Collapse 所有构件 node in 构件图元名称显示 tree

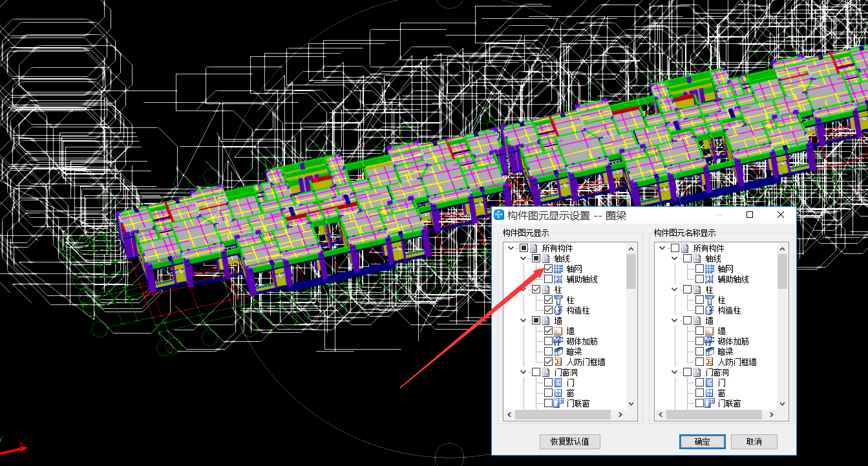click(x=662, y=248)
